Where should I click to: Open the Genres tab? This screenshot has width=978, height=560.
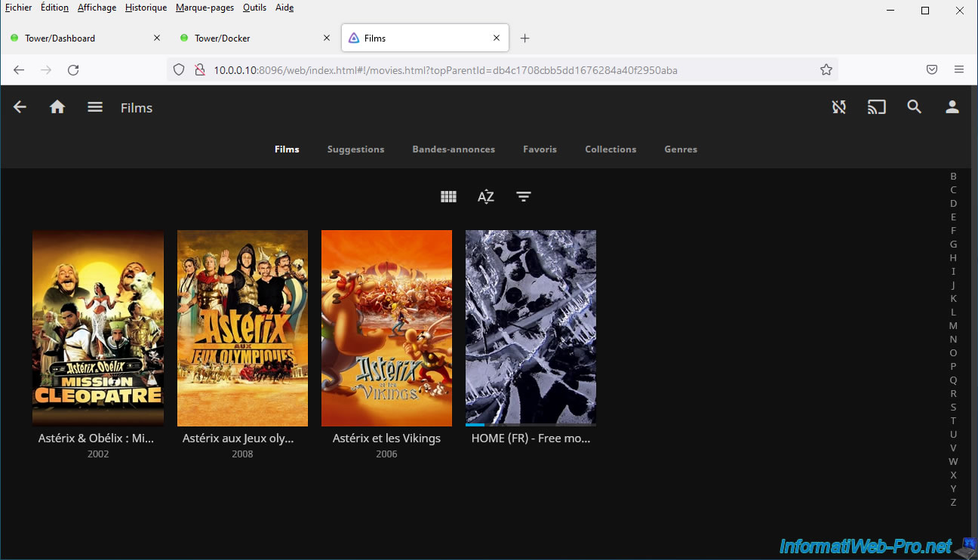tap(681, 149)
